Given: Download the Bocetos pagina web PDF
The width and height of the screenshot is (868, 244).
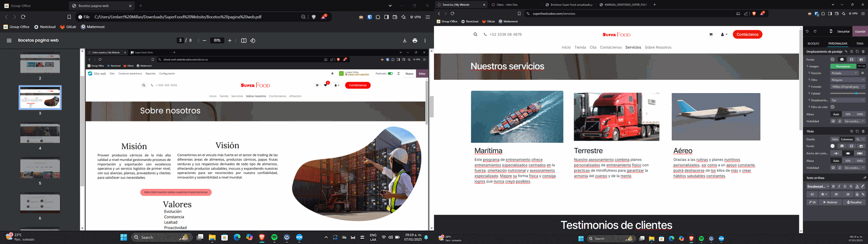Looking at the screenshot, I should coord(405,40).
